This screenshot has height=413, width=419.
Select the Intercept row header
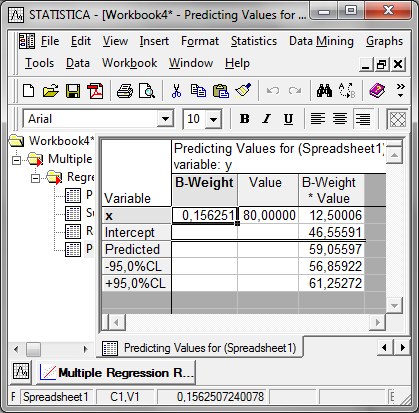tap(136, 232)
